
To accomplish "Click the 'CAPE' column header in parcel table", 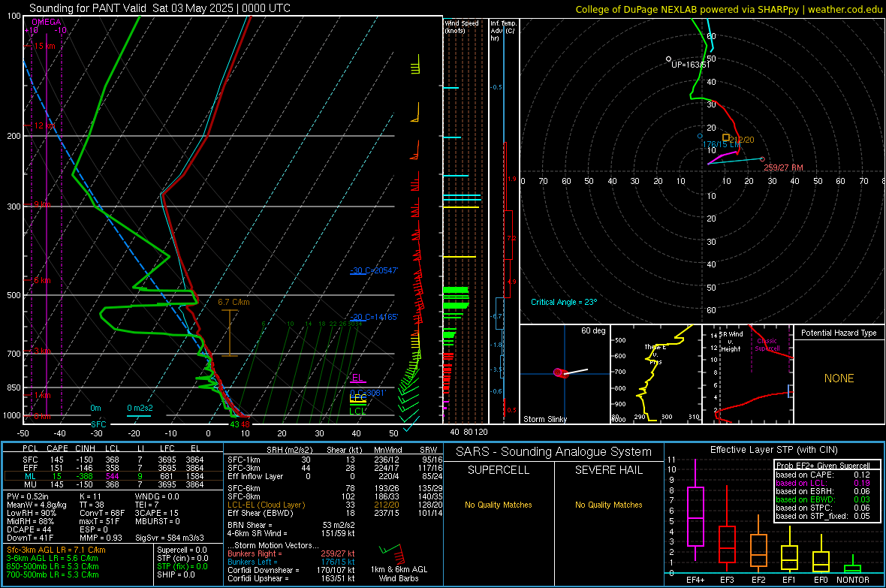I will (x=57, y=448).
